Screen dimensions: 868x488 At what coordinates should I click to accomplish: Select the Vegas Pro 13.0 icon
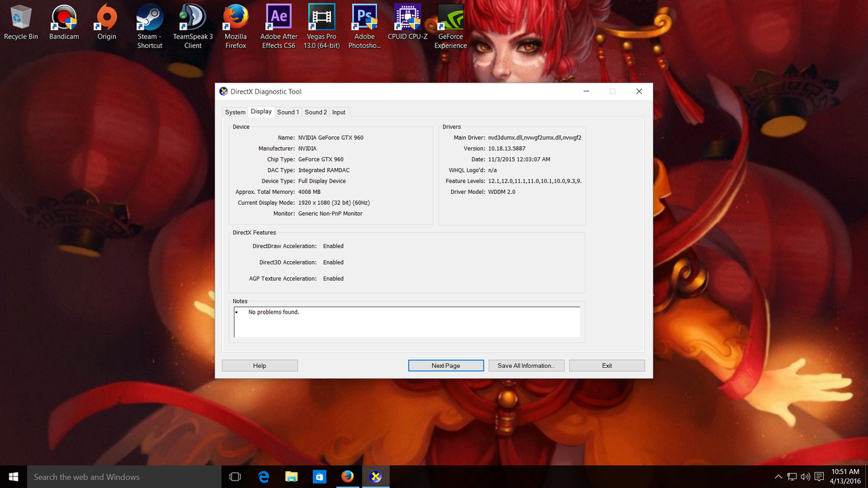pos(321,26)
